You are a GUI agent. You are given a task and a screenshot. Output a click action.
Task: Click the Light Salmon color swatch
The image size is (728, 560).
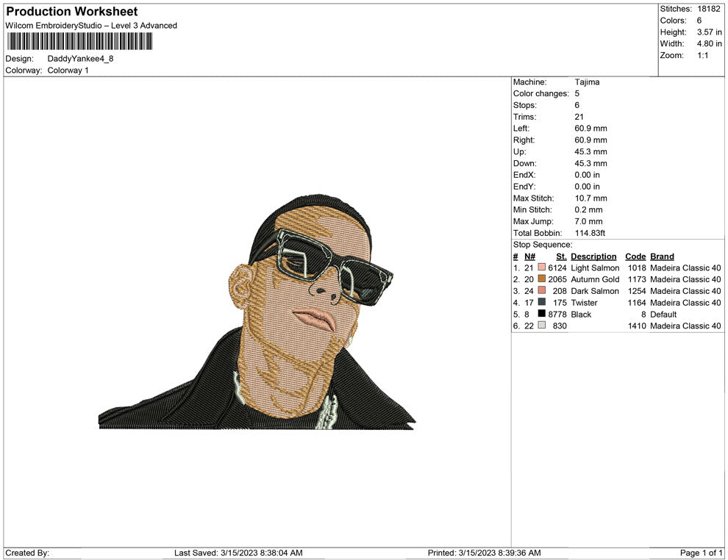tap(541, 268)
